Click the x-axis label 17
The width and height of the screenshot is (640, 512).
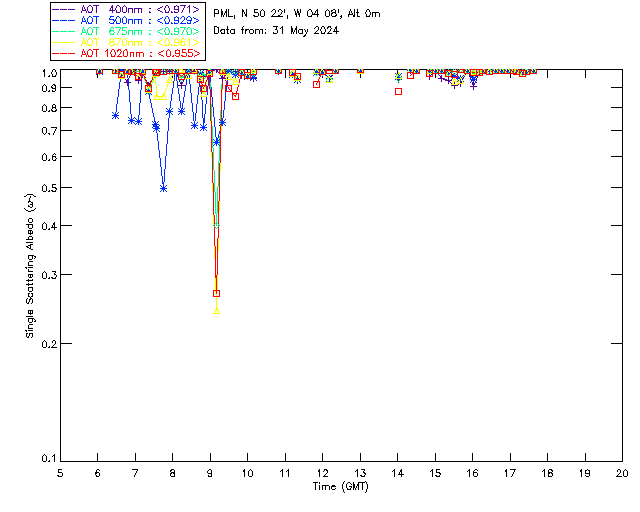[x=510, y=473]
